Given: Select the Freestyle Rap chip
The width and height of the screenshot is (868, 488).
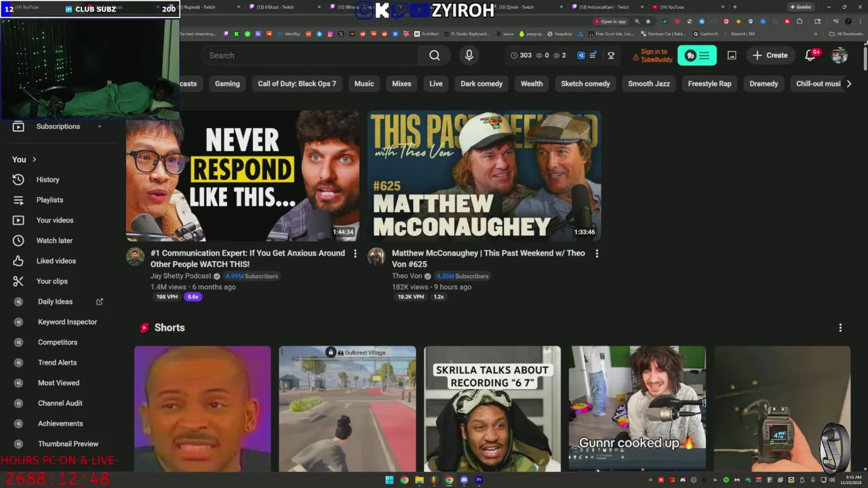Looking at the screenshot, I should (710, 84).
